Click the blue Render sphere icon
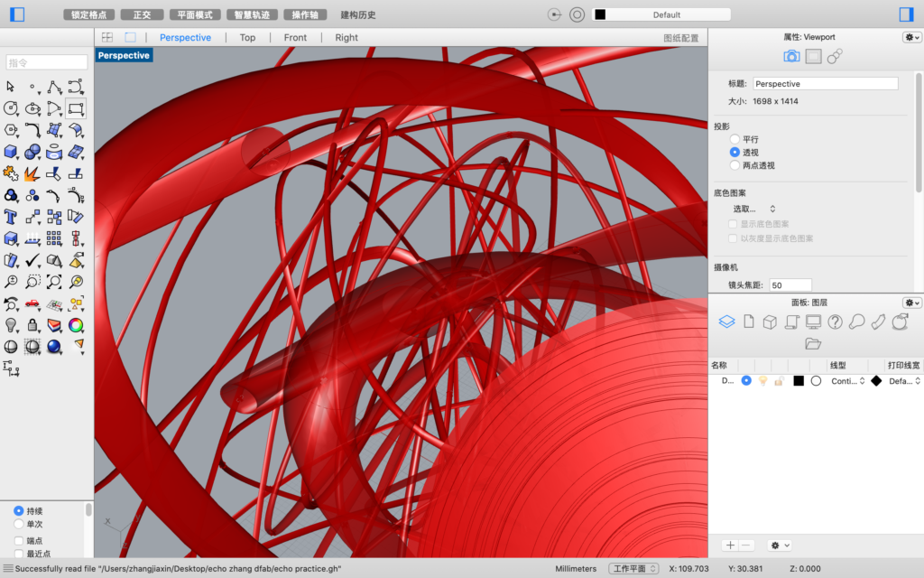This screenshot has height=578, width=924. pyautogui.click(x=54, y=347)
